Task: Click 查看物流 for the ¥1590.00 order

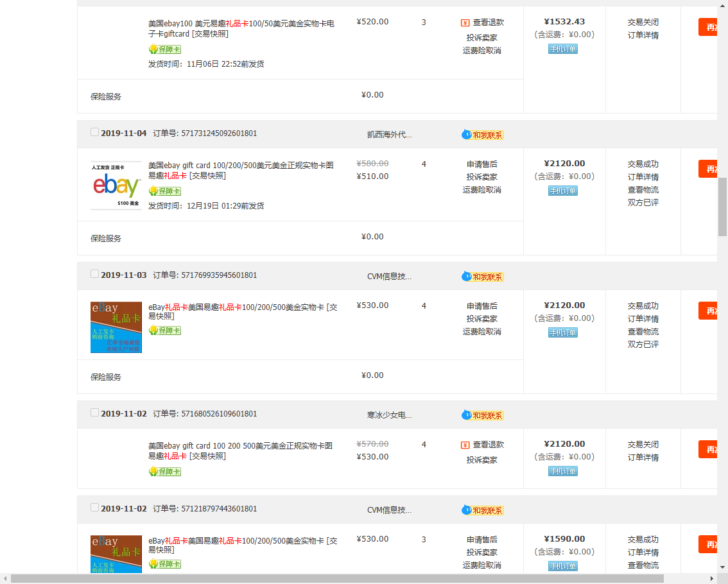Action: (x=643, y=565)
